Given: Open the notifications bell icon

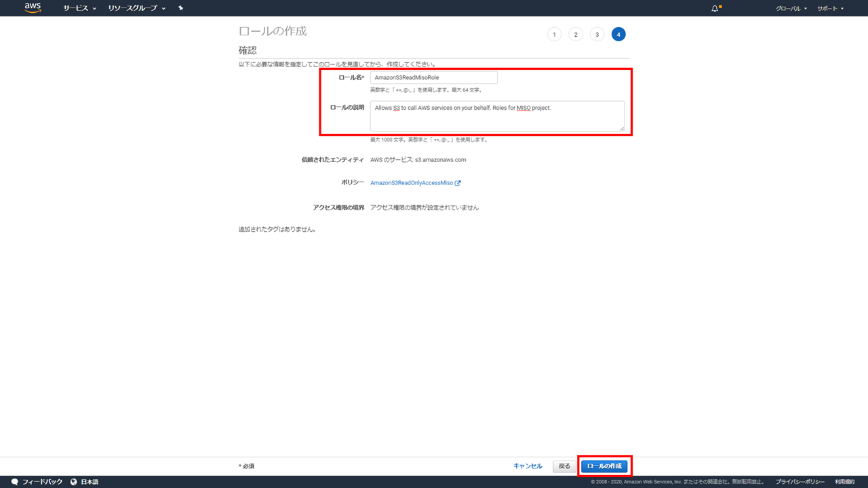Looking at the screenshot, I should (x=715, y=8).
